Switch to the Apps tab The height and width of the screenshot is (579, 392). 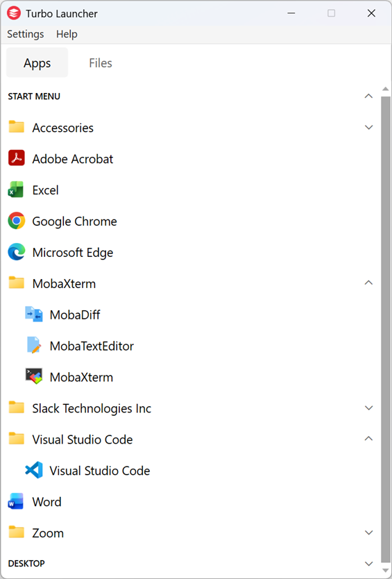point(37,62)
